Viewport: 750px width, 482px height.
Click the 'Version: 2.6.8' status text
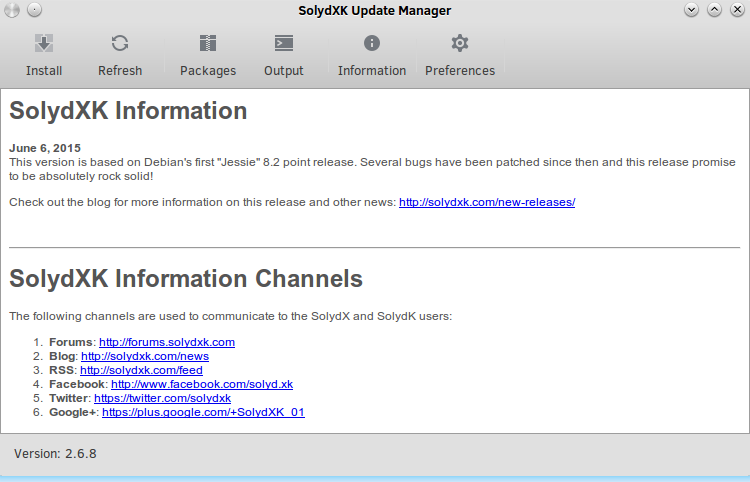pos(55,453)
